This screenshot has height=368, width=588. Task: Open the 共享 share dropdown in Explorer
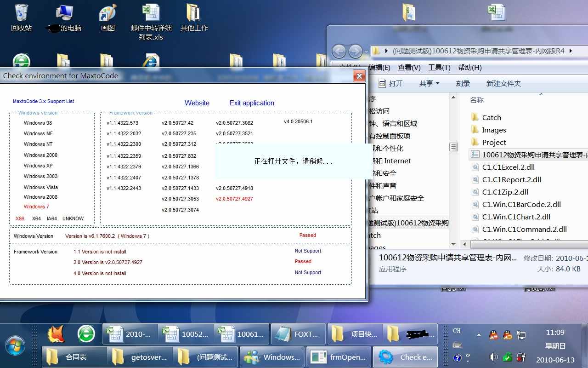429,83
